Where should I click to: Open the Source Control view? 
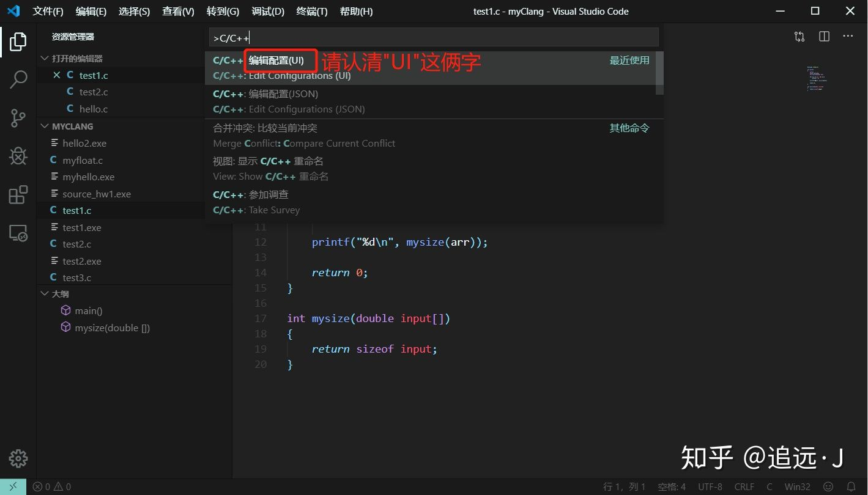click(18, 118)
